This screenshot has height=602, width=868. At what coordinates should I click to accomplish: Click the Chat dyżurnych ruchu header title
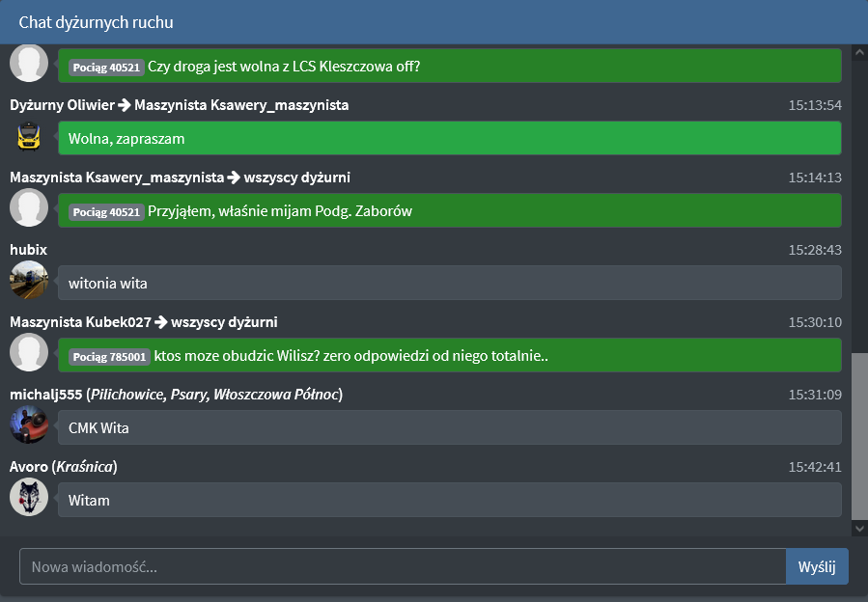click(97, 22)
